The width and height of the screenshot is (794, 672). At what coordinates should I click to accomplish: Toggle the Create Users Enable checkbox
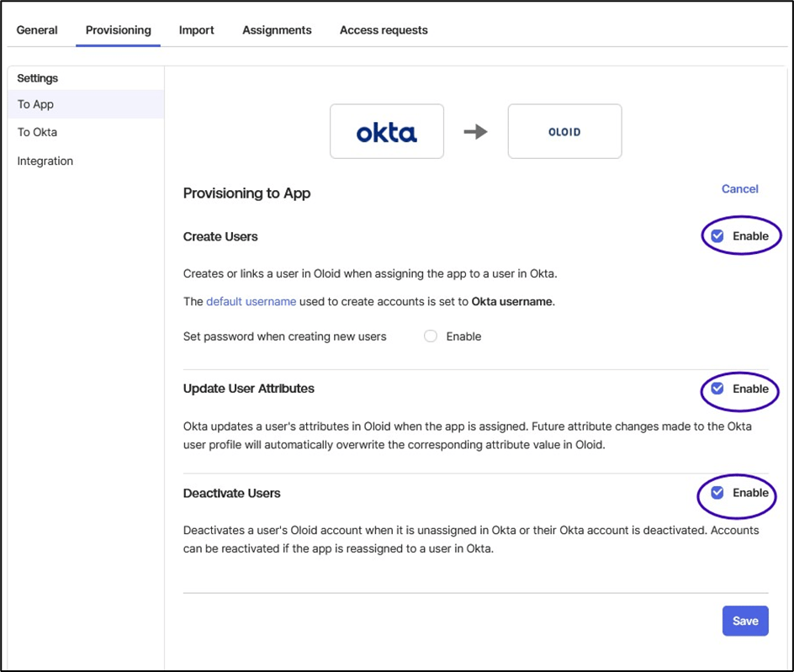(717, 236)
